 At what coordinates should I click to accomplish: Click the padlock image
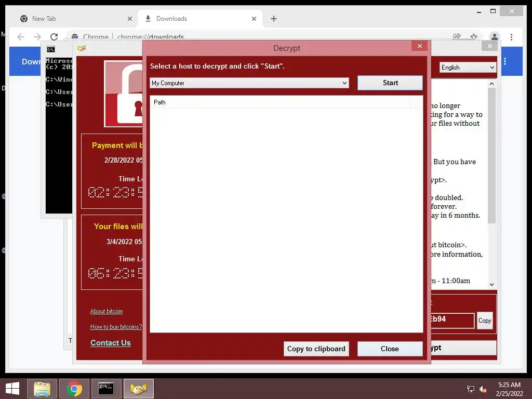coord(124,94)
